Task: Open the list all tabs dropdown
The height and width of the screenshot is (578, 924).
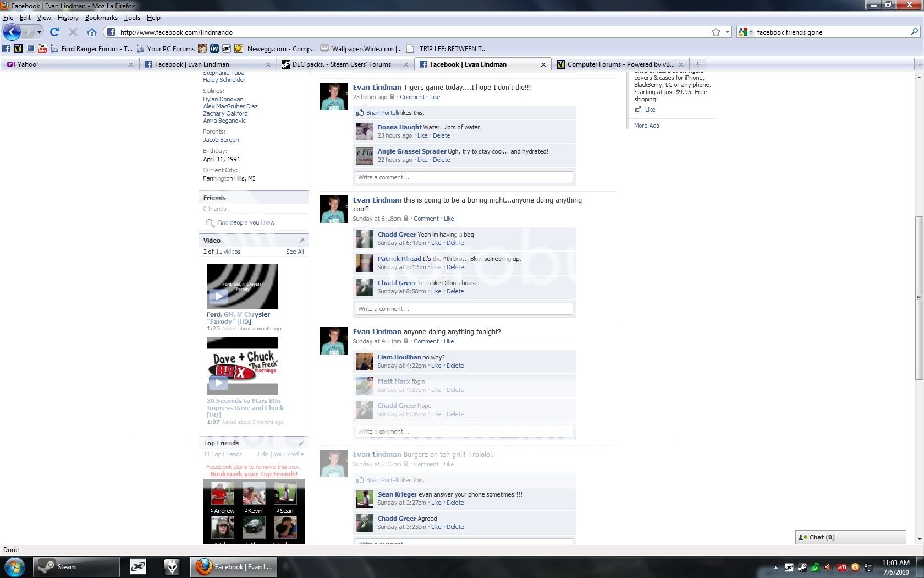Action: [919, 64]
